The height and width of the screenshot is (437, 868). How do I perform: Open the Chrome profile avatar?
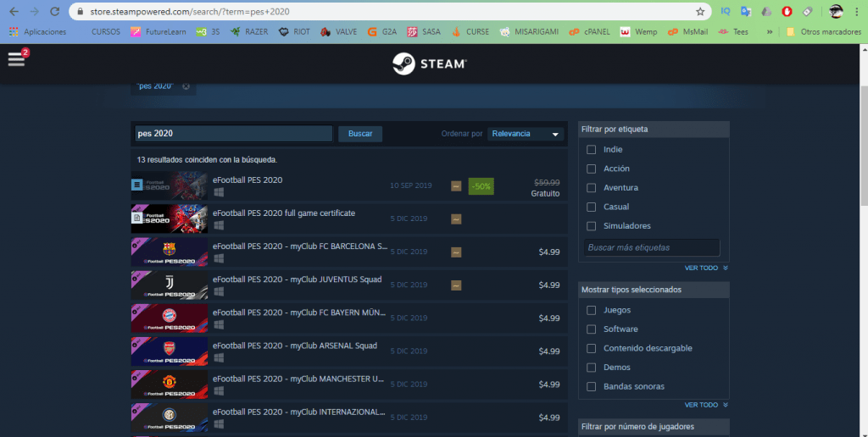(x=836, y=11)
